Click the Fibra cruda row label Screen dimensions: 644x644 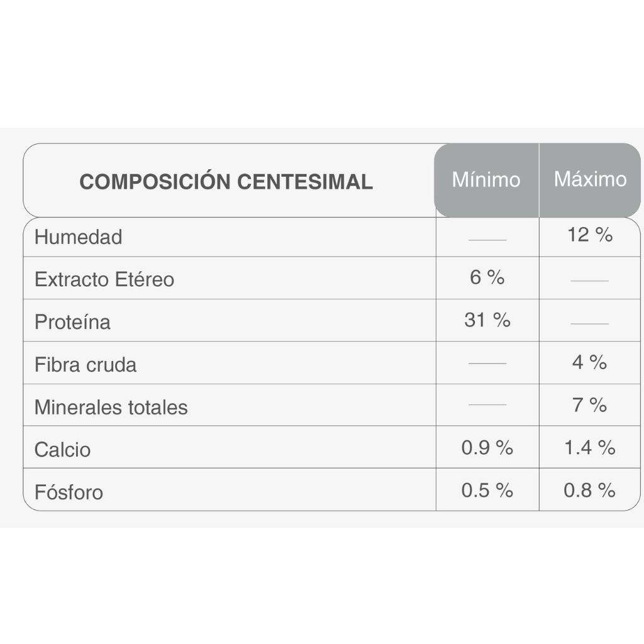pyautogui.click(x=85, y=365)
